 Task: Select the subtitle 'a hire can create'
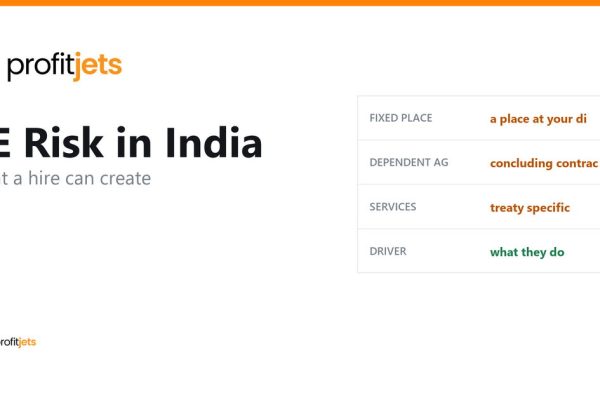point(82,178)
